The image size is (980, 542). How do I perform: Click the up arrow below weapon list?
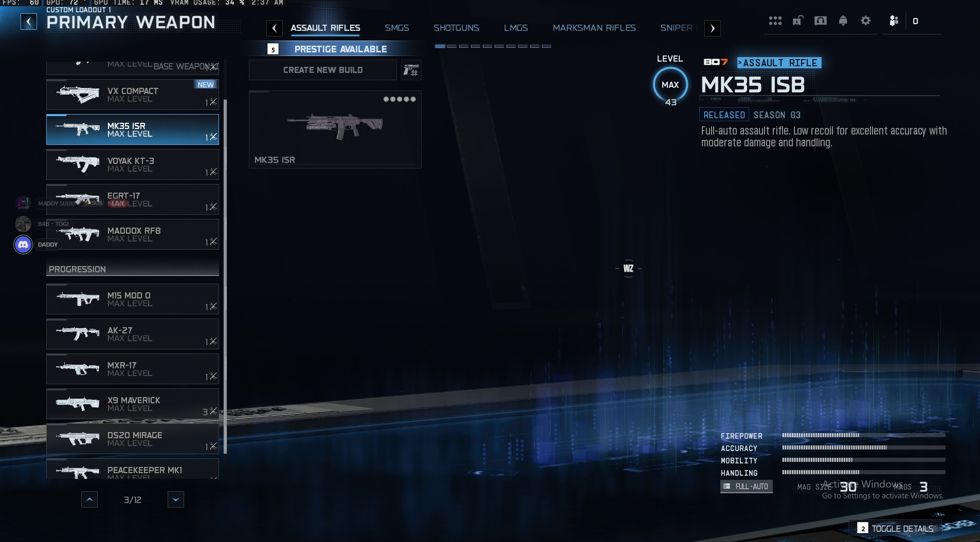pos(89,499)
